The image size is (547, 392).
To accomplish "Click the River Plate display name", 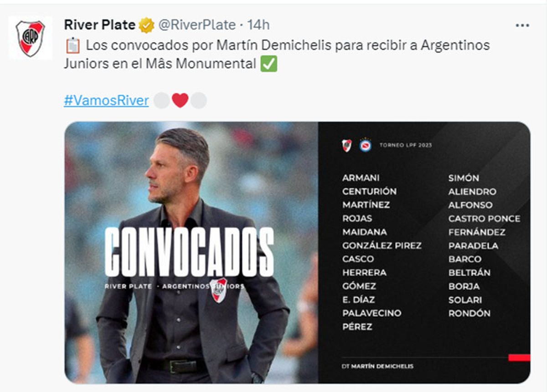I will [99, 25].
